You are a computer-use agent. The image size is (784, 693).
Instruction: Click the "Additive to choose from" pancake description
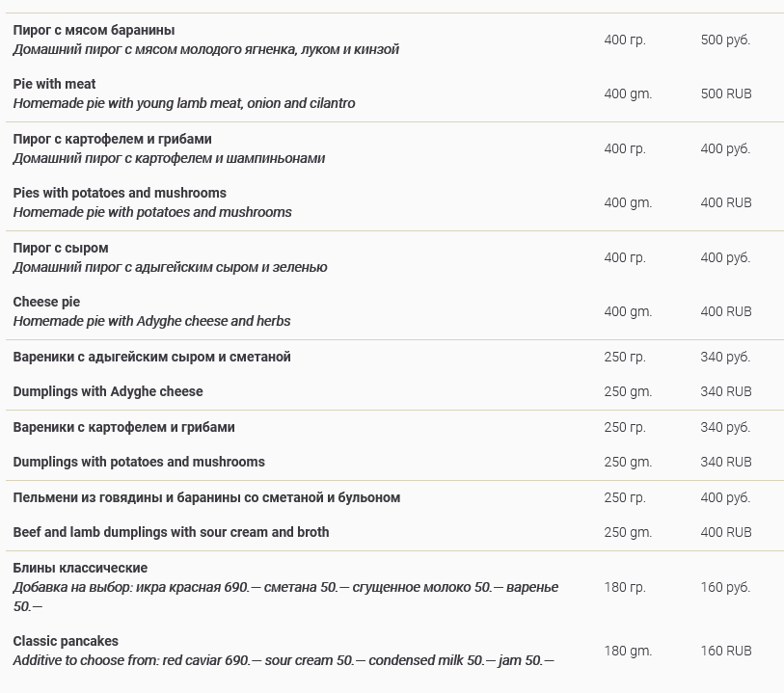tap(284, 660)
